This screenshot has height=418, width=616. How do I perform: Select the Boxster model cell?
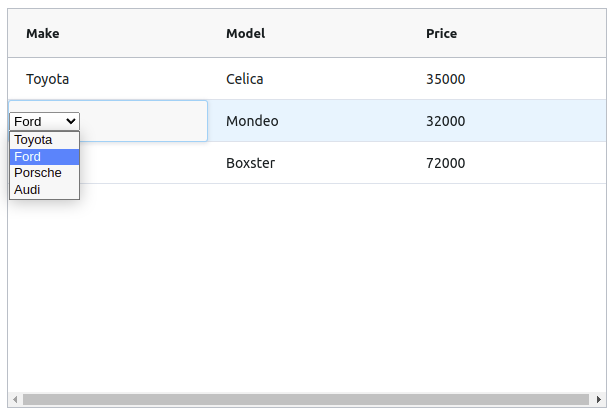click(x=308, y=163)
